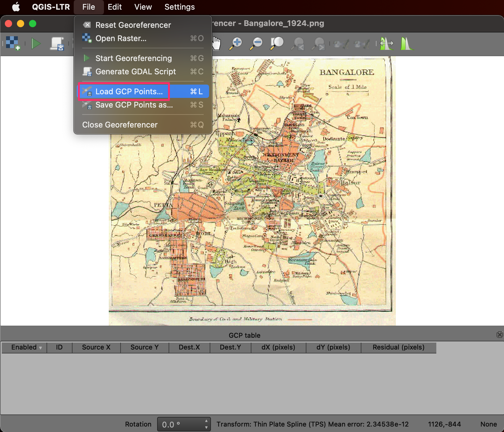The height and width of the screenshot is (432, 504).
Task: Open the QGIS-LTR application menu
Action: pos(51,7)
